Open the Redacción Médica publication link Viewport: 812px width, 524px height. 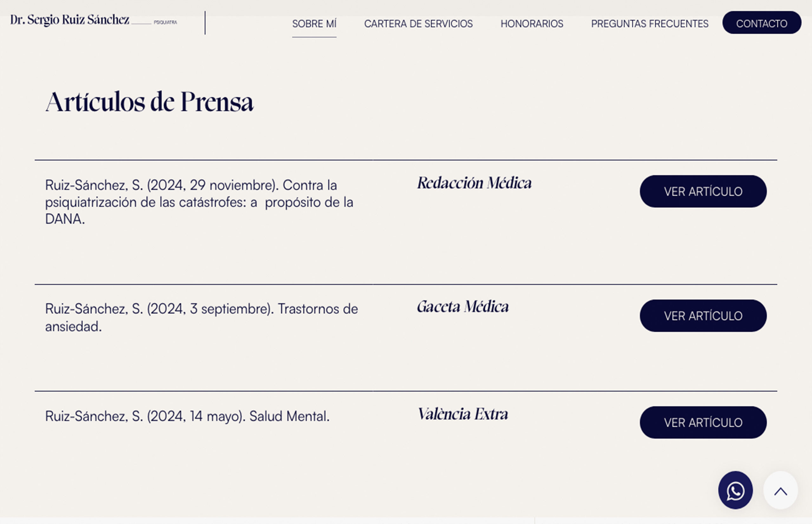(x=474, y=183)
